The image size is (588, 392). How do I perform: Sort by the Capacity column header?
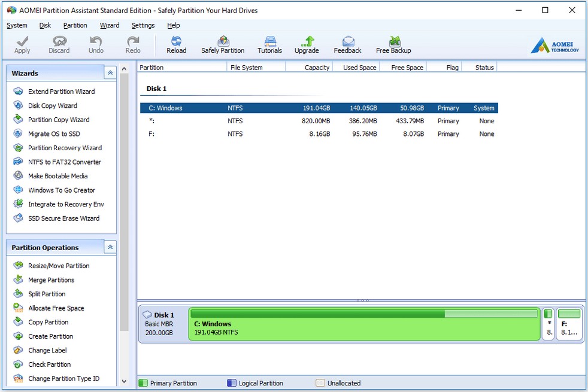[310, 68]
